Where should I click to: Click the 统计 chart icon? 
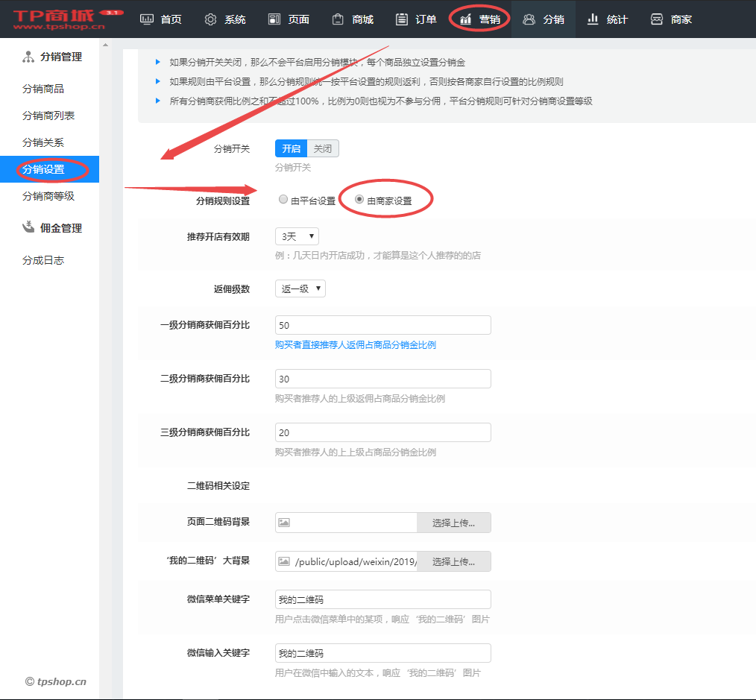point(593,19)
